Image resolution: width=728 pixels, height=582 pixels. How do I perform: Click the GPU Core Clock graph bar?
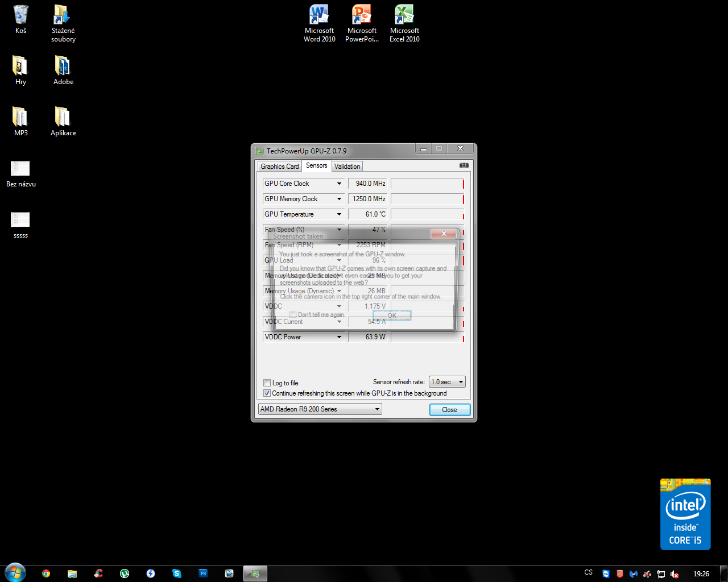pos(427,184)
